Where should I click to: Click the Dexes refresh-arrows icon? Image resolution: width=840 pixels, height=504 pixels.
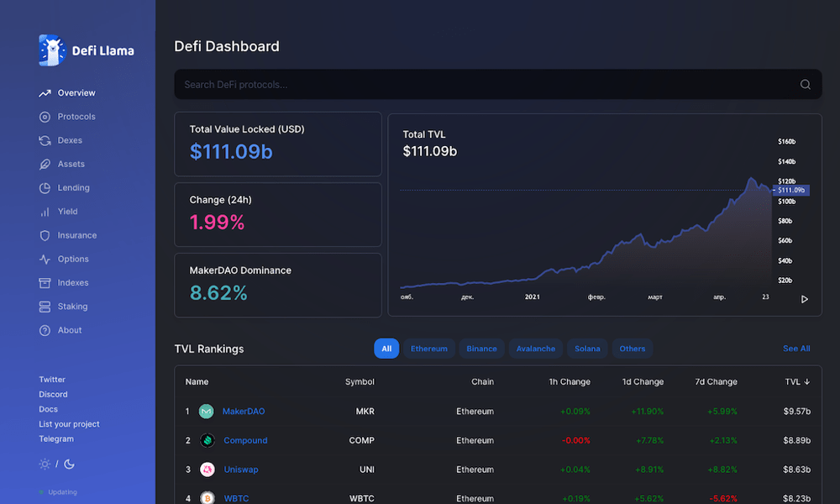point(45,140)
